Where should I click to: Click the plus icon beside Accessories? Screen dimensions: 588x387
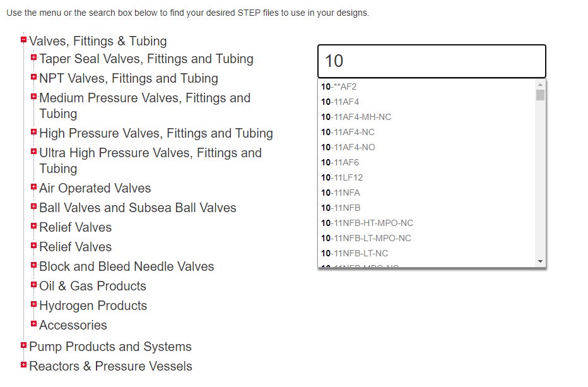coord(34,324)
